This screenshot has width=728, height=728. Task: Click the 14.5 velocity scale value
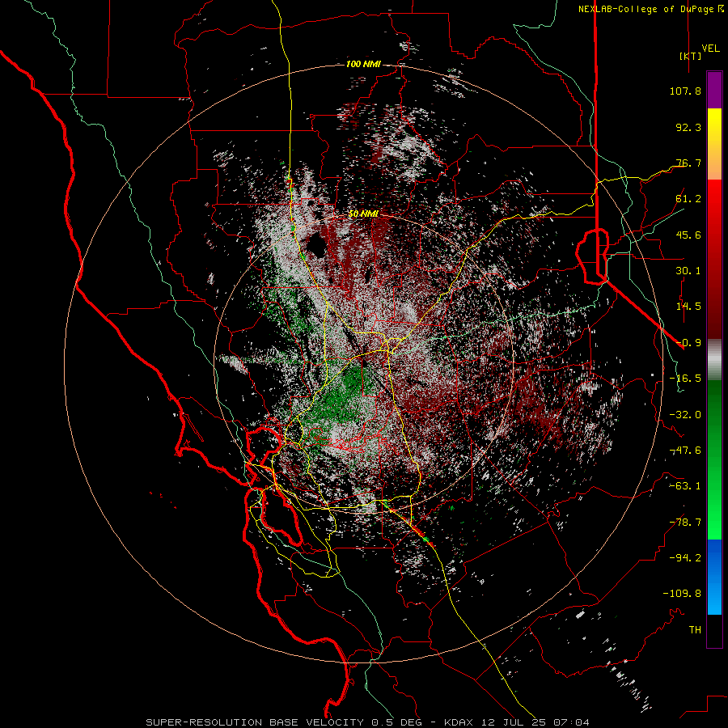[x=688, y=307]
